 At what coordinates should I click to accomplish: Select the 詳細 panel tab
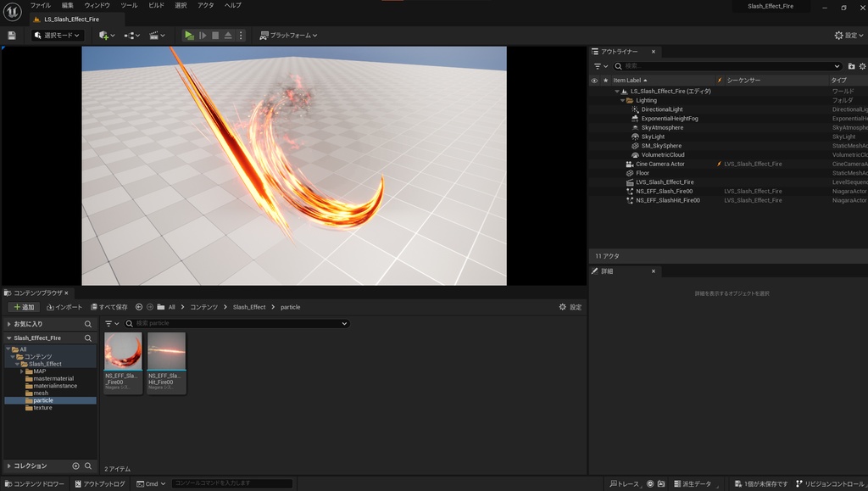pyautogui.click(x=607, y=271)
